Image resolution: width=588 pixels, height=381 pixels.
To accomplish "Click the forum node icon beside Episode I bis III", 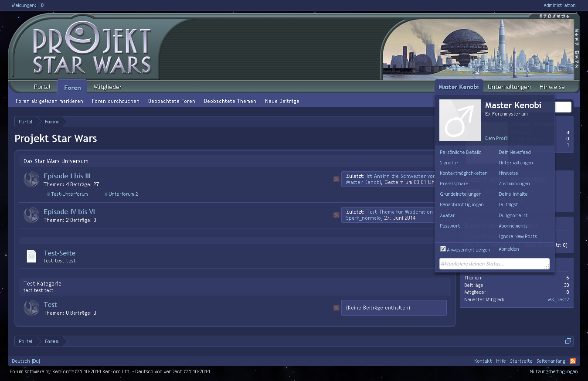I will pos(31,179).
